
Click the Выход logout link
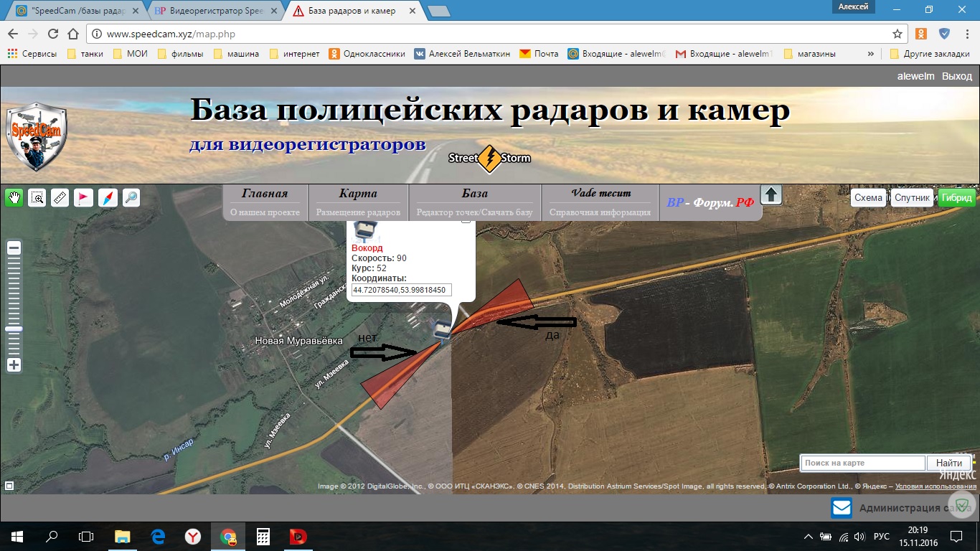coord(956,76)
